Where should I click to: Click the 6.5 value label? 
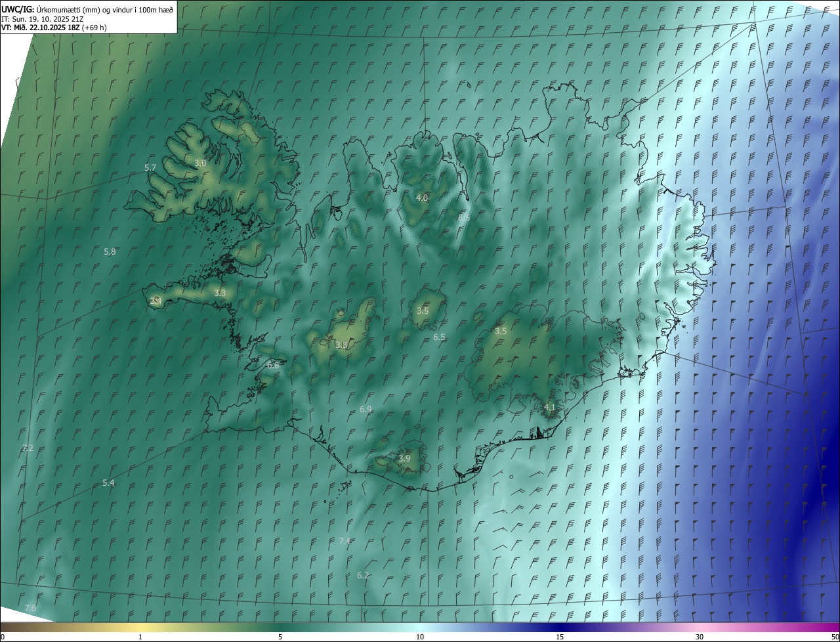point(439,337)
